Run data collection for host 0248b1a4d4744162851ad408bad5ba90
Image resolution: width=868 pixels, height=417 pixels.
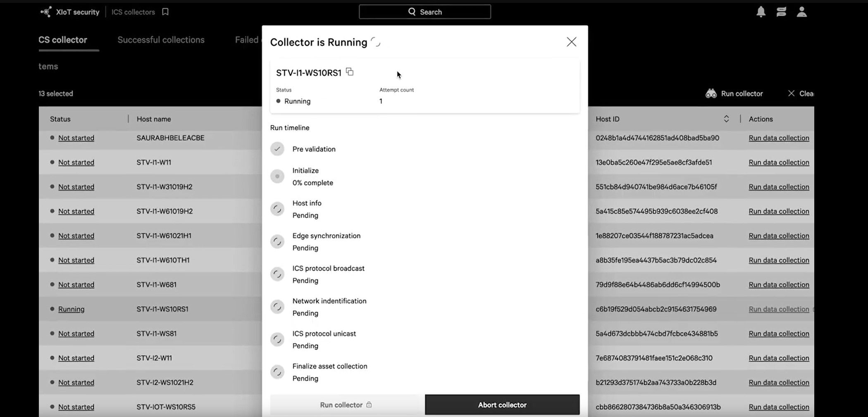[x=779, y=138]
